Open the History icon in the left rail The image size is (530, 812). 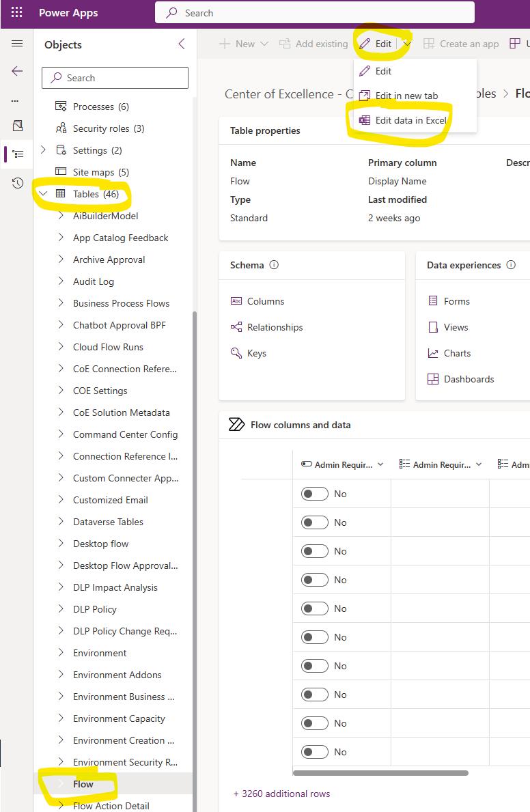(15, 182)
